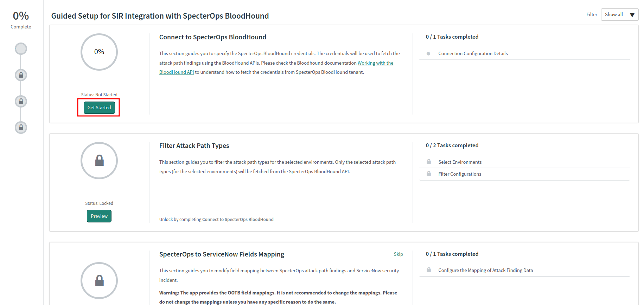Skip the SpecterOps to ServiceNow Fields Mapping section
This screenshot has height=305, width=644.
398,254
